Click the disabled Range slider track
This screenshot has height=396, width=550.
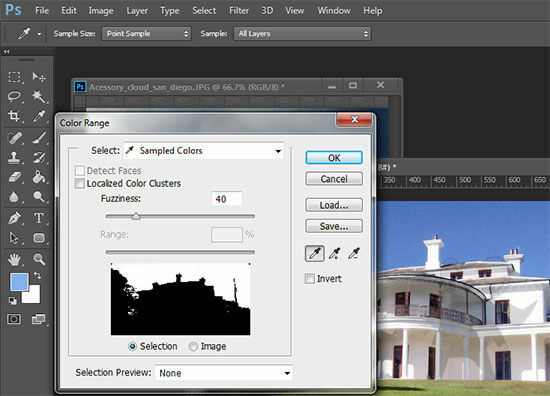pyautogui.click(x=180, y=252)
